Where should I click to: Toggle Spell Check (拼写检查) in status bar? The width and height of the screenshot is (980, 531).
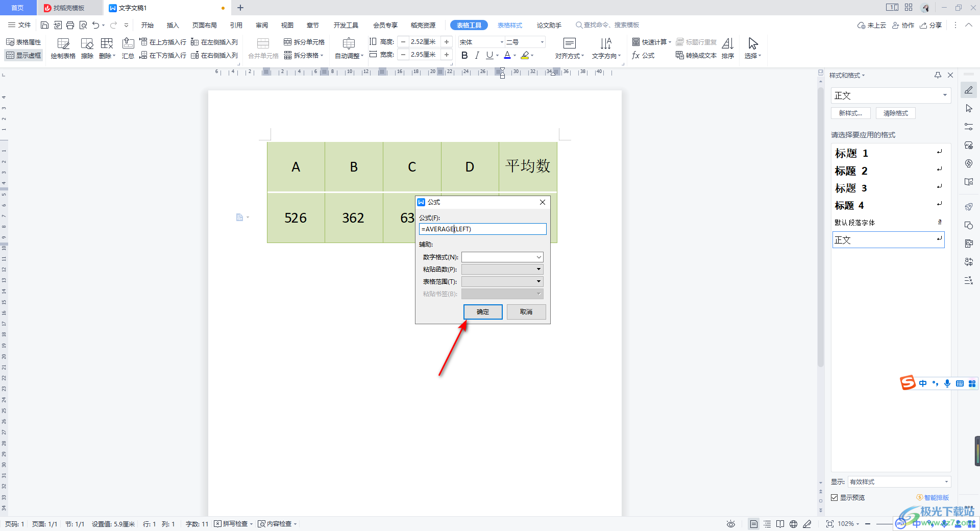(x=233, y=524)
